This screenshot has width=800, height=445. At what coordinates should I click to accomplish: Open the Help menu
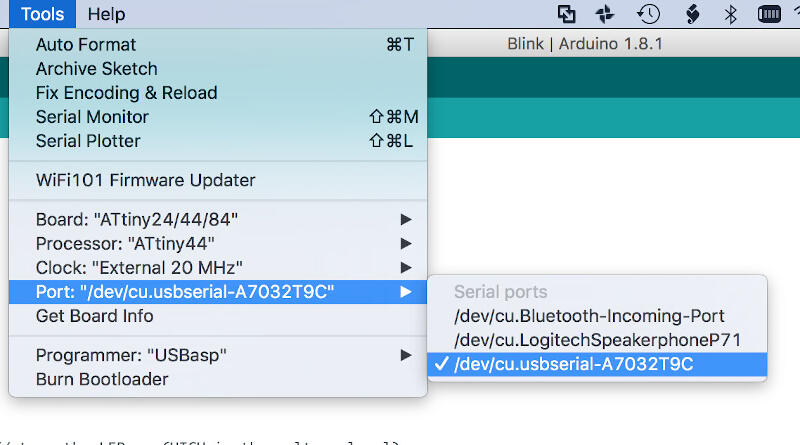[106, 14]
